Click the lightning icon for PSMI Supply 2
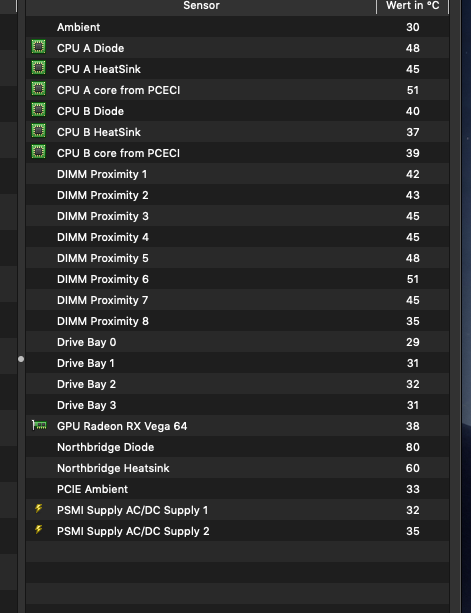471x613 pixels. click(38, 530)
